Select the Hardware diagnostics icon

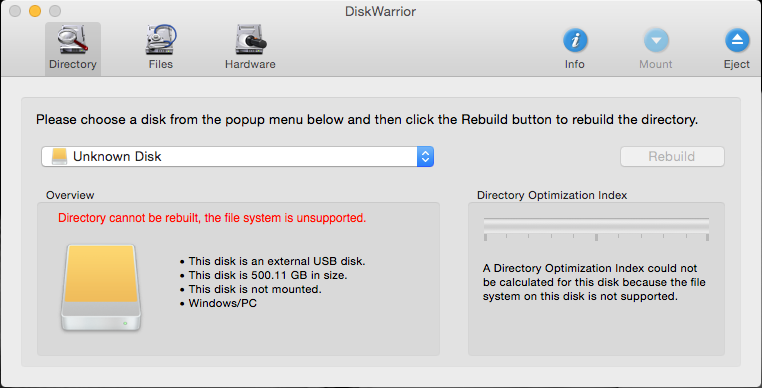(x=250, y=39)
